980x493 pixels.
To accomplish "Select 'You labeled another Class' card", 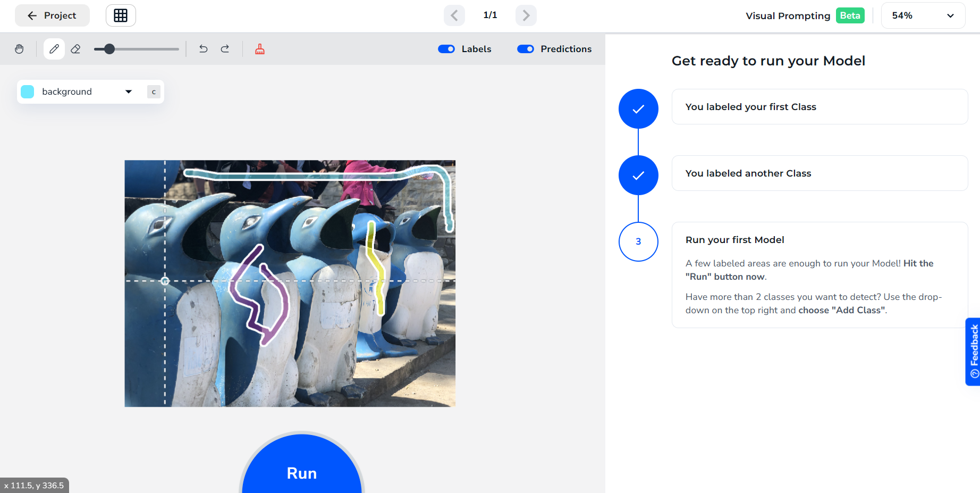I will point(820,173).
